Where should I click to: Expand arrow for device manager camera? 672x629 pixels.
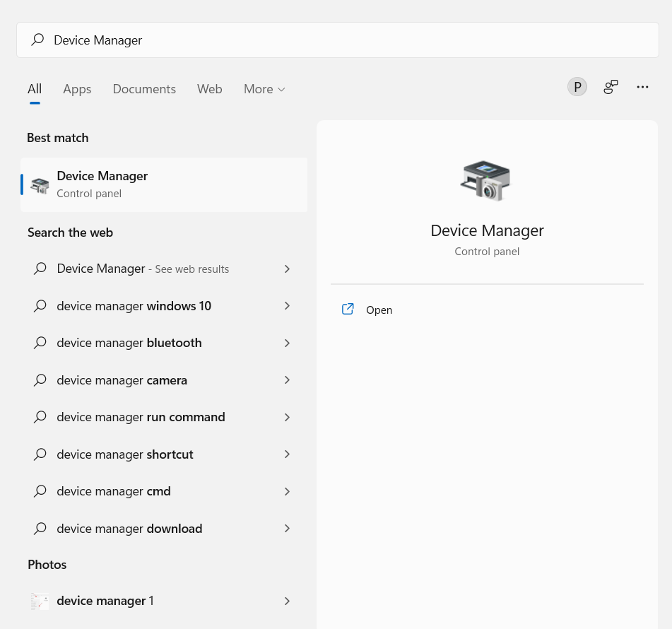287,380
